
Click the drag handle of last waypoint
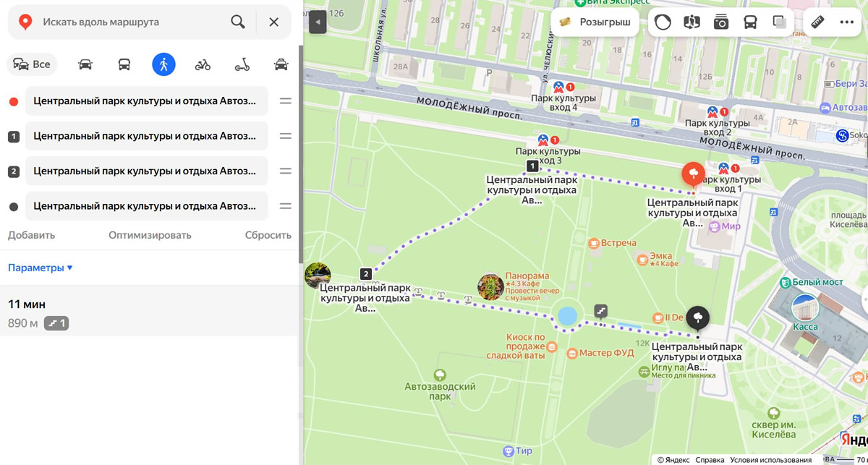[x=286, y=206]
